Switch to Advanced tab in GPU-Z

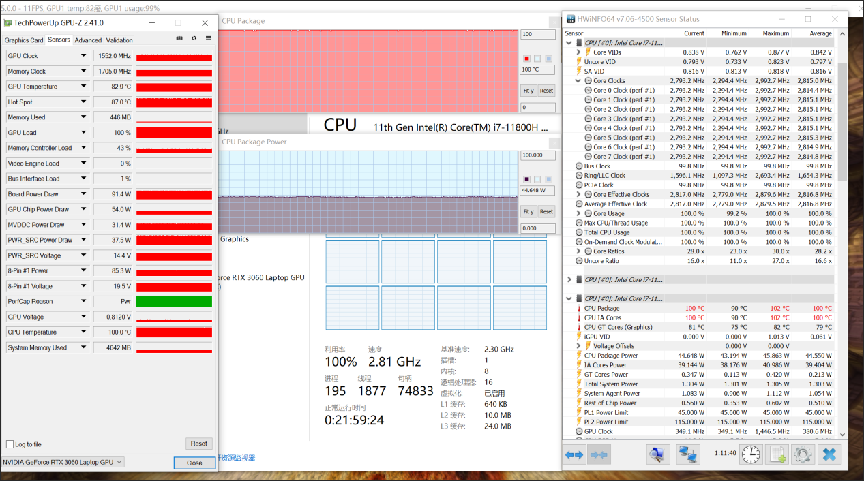coord(88,40)
